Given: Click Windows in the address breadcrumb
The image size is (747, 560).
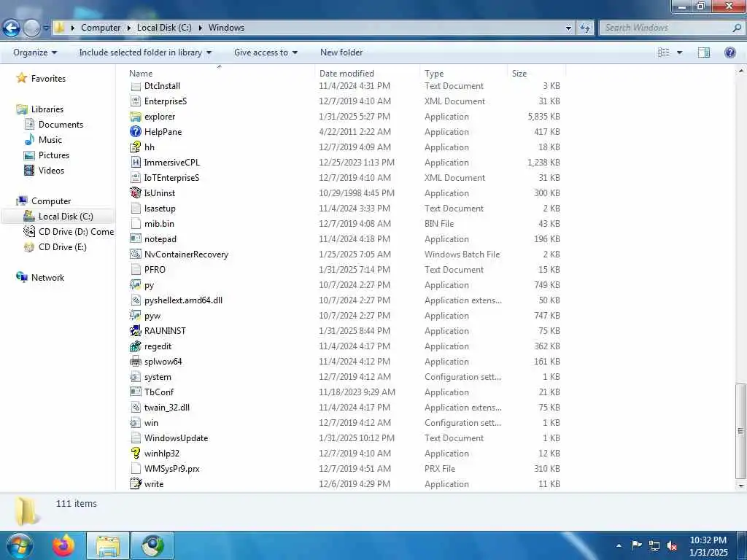Looking at the screenshot, I should pos(226,28).
